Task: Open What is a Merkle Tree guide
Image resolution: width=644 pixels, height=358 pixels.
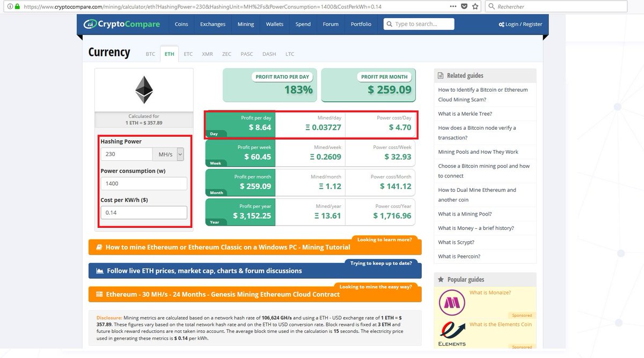Action: (465, 114)
